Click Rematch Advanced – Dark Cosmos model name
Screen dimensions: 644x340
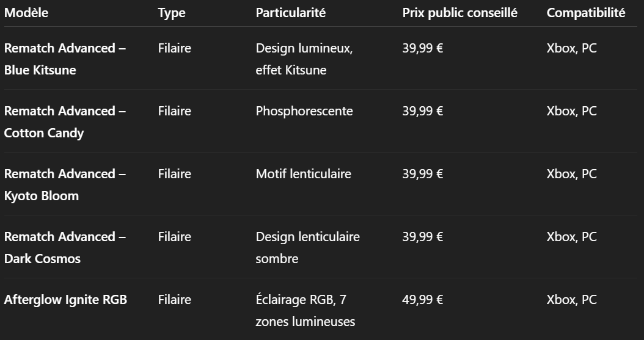click(x=65, y=247)
